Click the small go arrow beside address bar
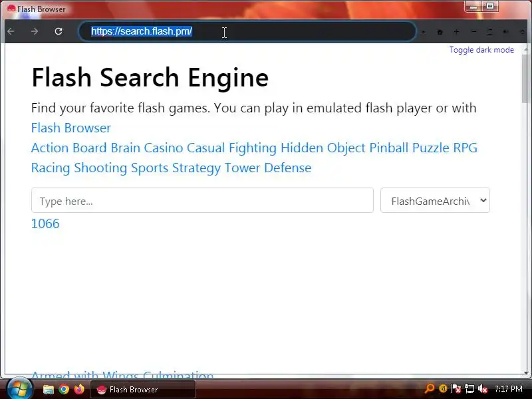This screenshot has height=399, width=532. 423,32
